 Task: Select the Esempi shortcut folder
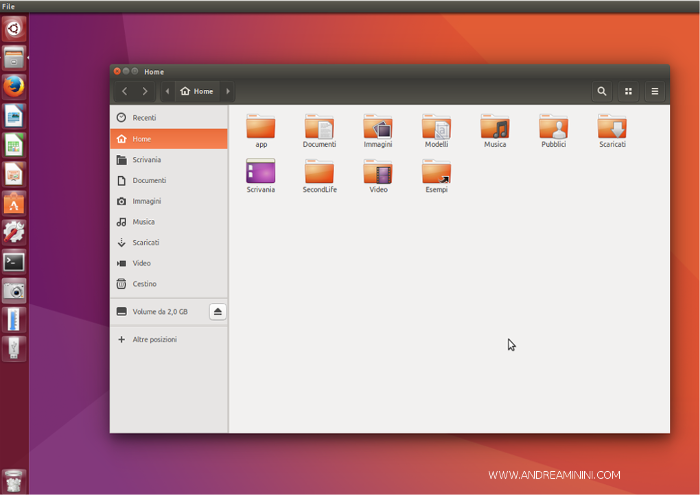[436, 173]
